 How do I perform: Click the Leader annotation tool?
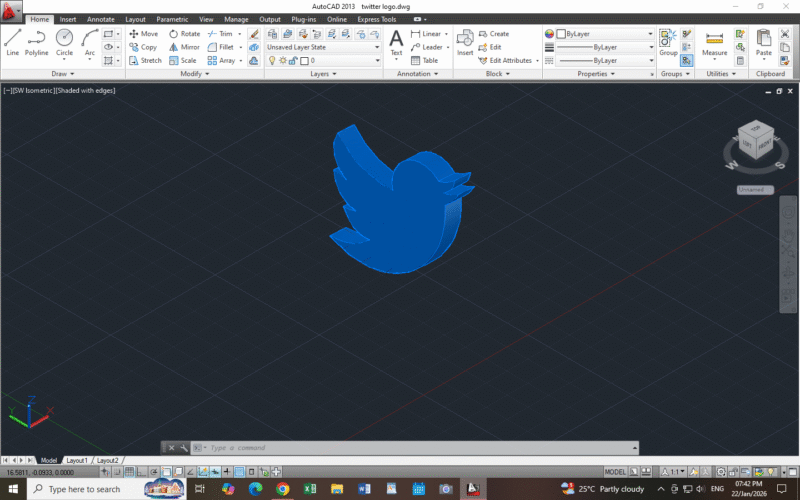coord(427,47)
